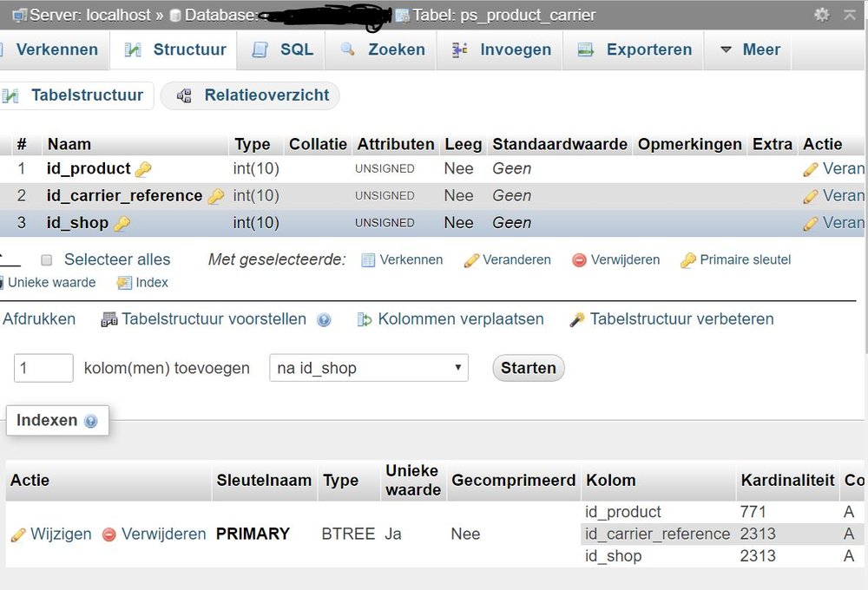Open the Exporteren tab
Viewport: 868px width, 590px height.
(x=636, y=50)
